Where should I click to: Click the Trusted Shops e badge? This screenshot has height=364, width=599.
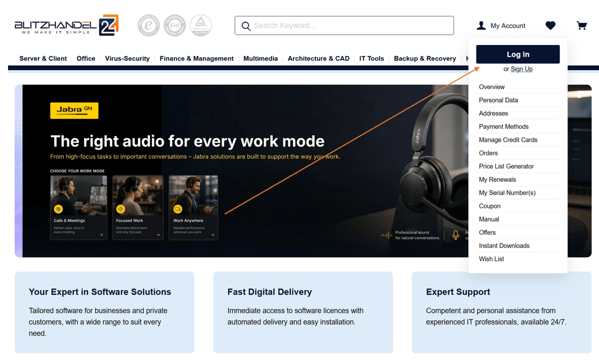pos(149,26)
